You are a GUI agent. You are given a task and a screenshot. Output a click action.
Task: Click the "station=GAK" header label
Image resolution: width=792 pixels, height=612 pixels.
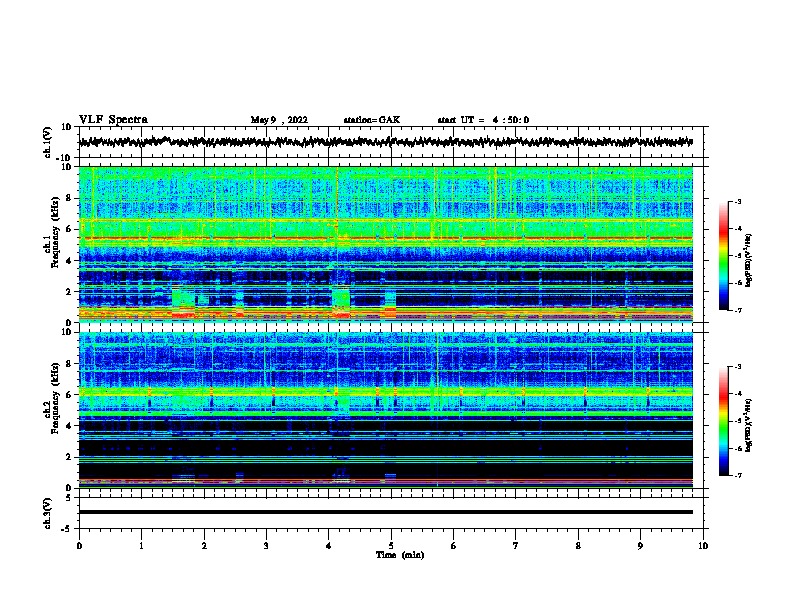point(372,120)
